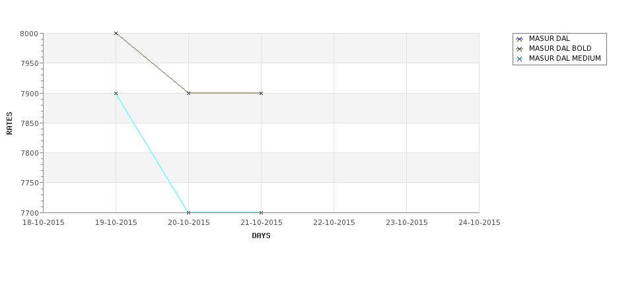Select the MASUR DAL legend label

549,39
